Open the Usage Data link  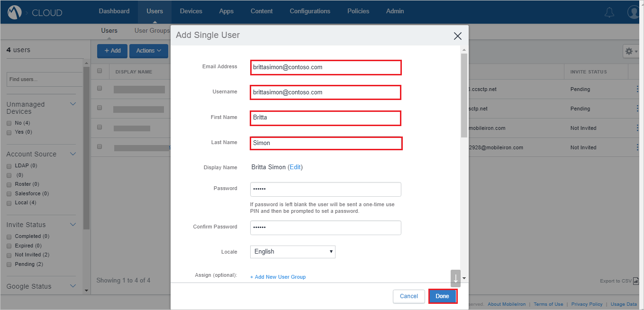(x=624, y=304)
